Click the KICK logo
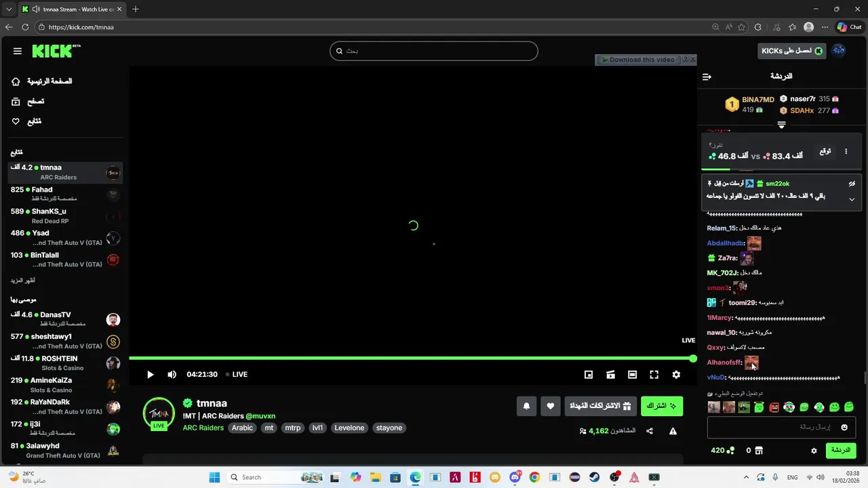The image size is (868, 488). point(56,51)
